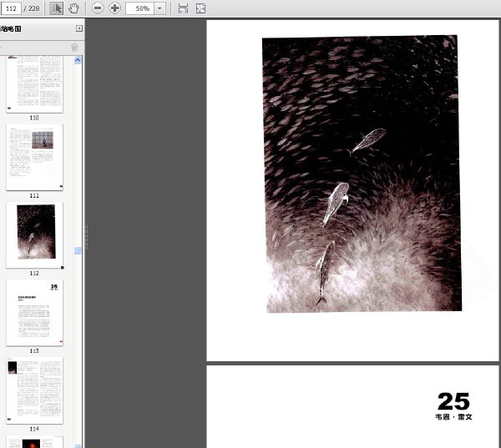
Task: Activate the Select tool arrow icon
Action: click(x=56, y=8)
